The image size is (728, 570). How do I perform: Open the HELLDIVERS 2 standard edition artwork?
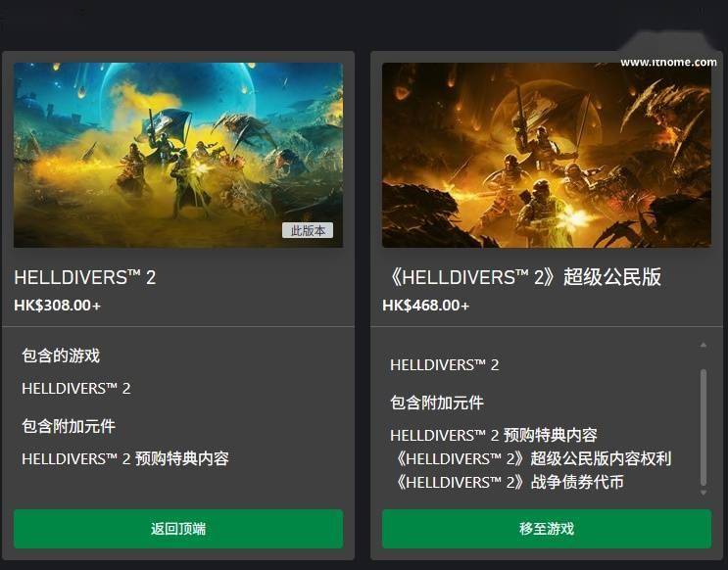click(x=178, y=155)
